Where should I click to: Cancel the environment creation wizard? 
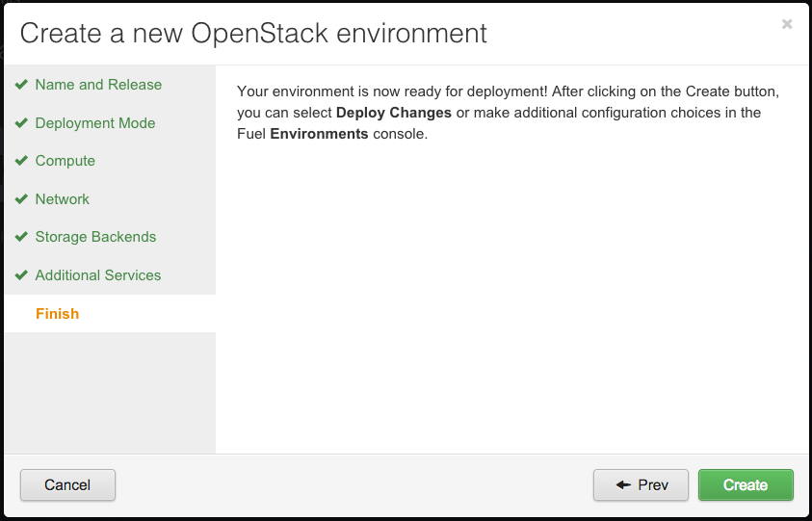[x=67, y=484]
